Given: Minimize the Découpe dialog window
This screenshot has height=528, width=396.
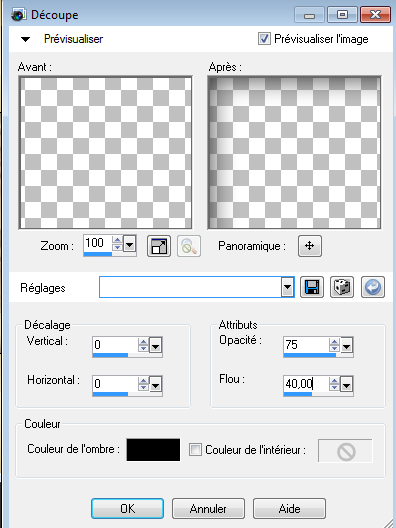Looking at the screenshot, I should tap(309, 15).
